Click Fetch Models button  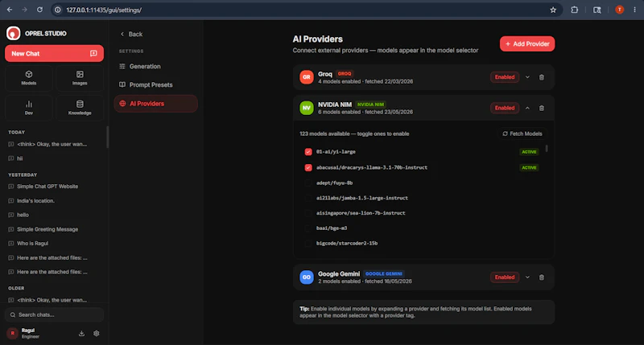[x=522, y=133]
